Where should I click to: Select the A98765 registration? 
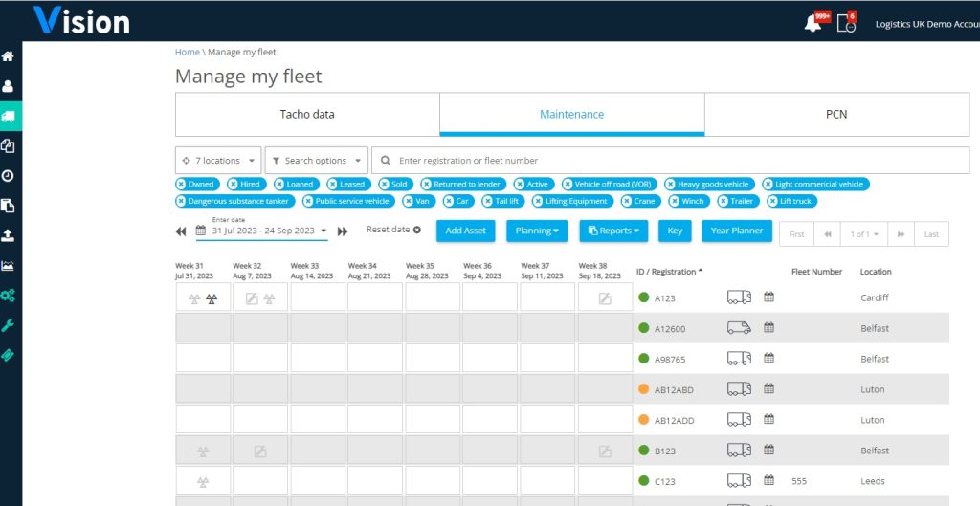coord(671,360)
